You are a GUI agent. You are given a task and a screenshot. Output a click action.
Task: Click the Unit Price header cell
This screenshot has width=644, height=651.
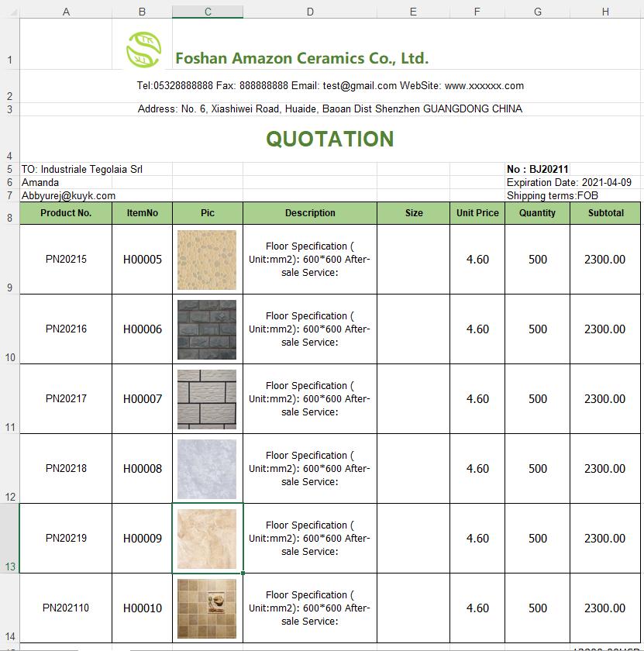point(477,213)
